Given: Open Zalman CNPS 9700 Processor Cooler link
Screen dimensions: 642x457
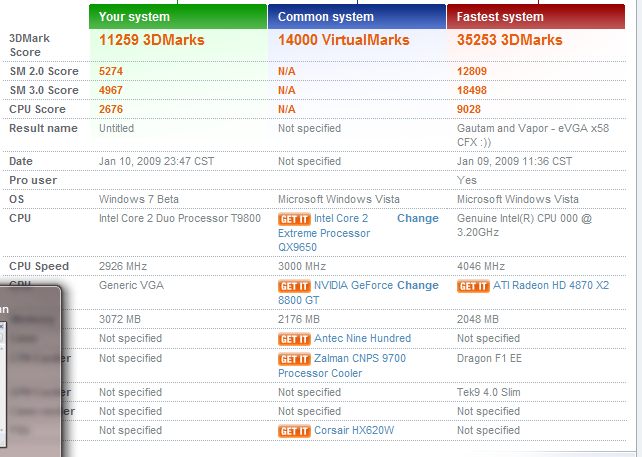Looking at the screenshot, I should click(342, 366).
